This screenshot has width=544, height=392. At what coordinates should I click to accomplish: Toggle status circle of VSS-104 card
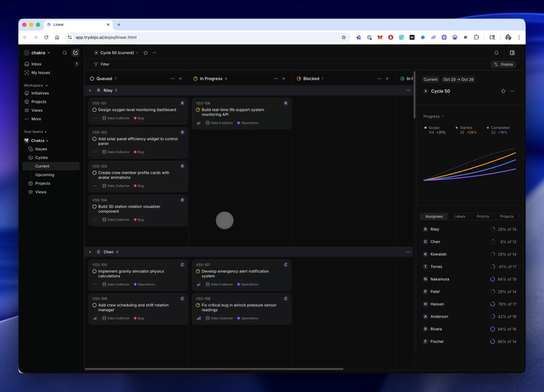(94, 207)
